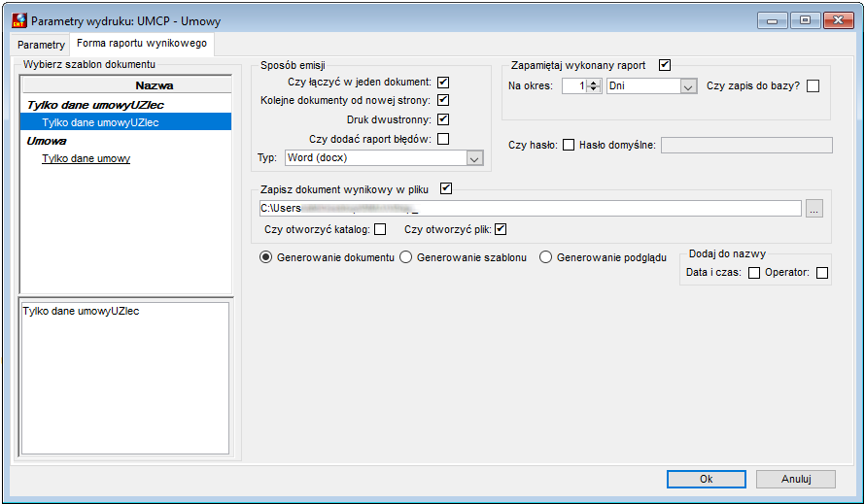Click the Anuluj button
The width and height of the screenshot is (865, 504).
[x=795, y=479]
